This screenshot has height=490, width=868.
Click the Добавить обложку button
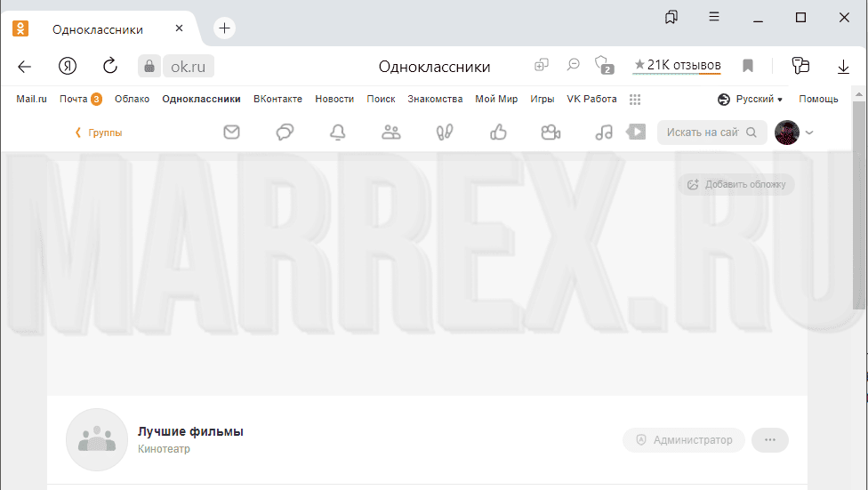(x=736, y=184)
